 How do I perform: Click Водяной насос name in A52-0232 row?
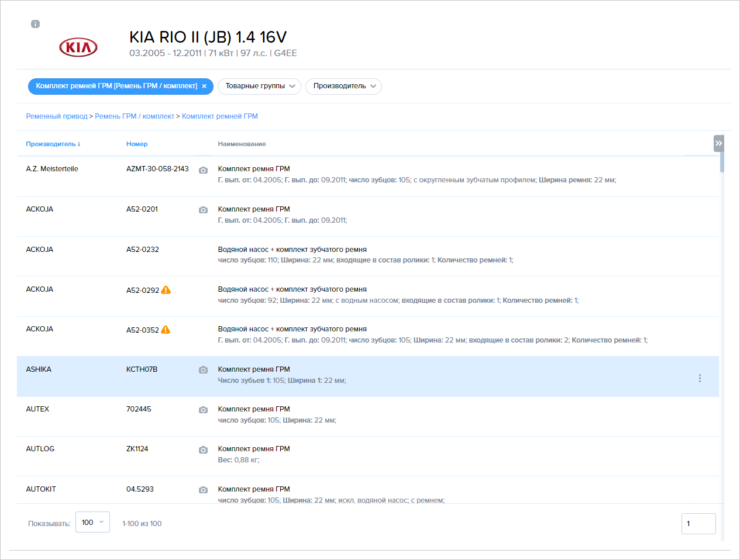click(292, 250)
